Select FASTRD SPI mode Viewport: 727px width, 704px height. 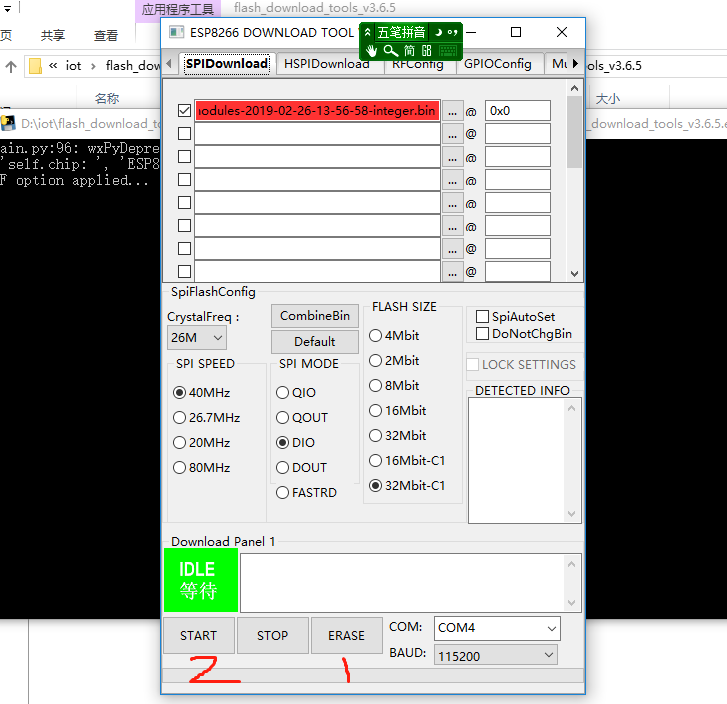[282, 493]
